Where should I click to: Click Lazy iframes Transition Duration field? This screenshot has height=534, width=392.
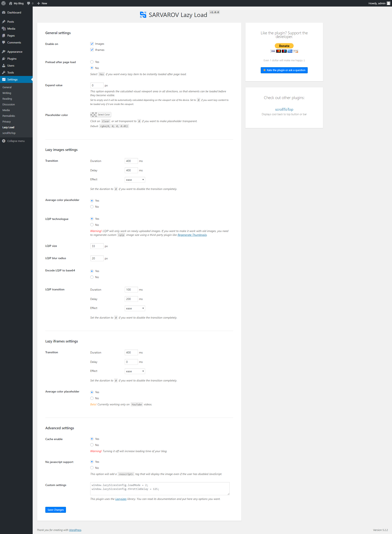[x=131, y=352]
